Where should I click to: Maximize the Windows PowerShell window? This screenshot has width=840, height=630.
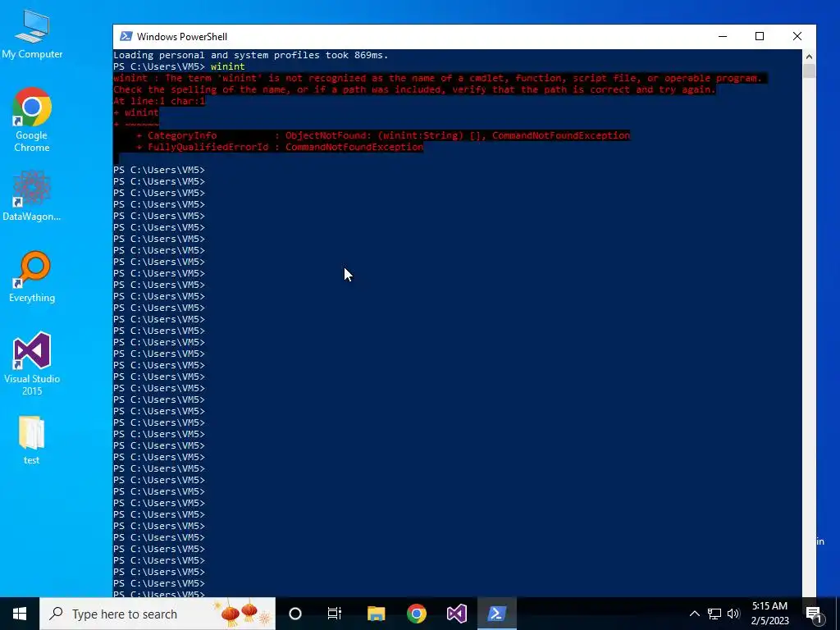[760, 36]
